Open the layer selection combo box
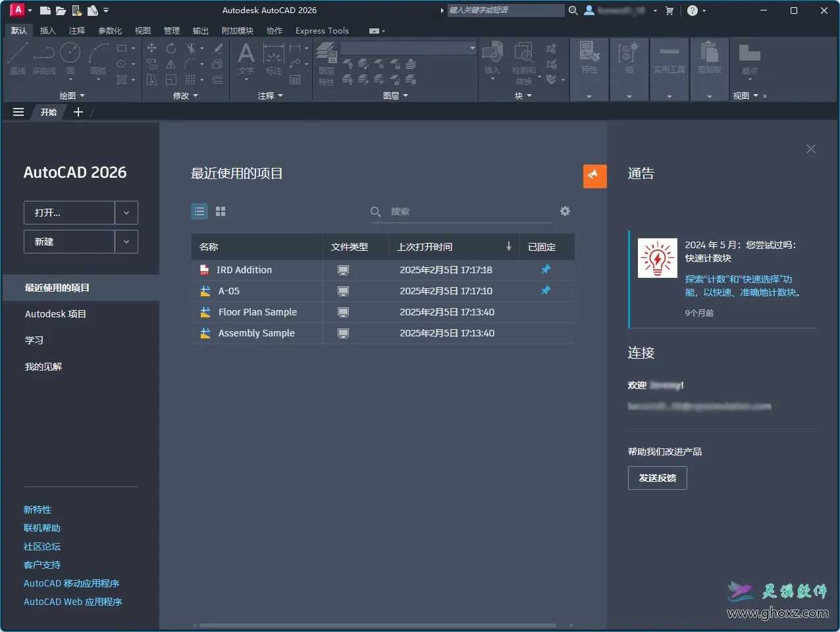 point(408,48)
